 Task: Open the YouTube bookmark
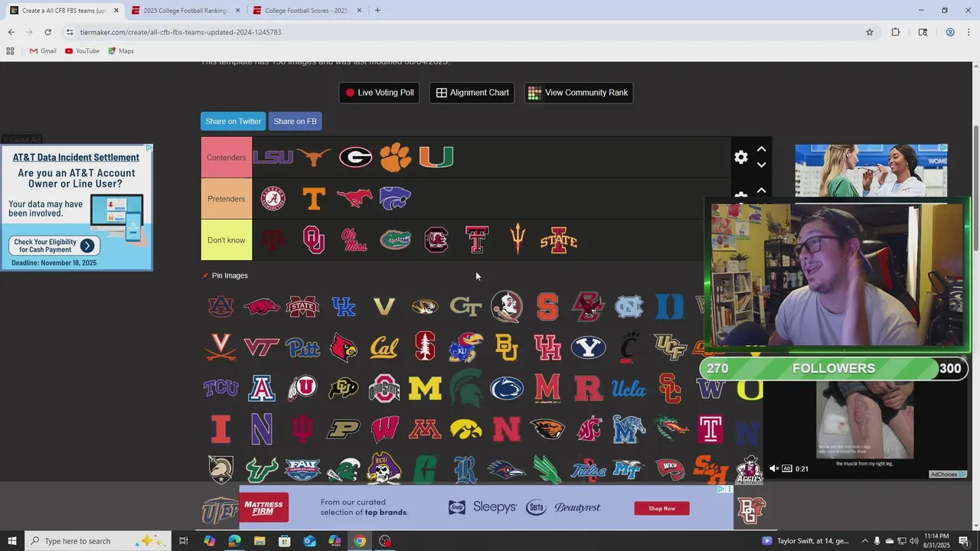(x=82, y=51)
